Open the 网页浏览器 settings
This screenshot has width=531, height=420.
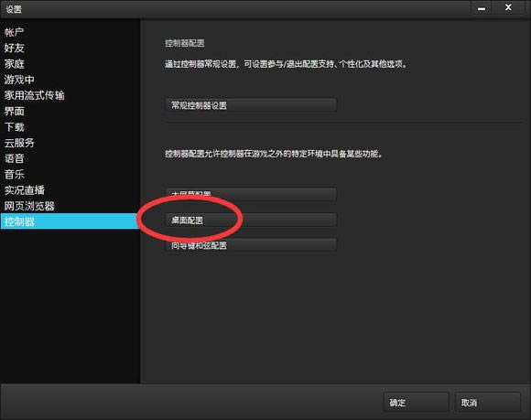[x=29, y=206]
